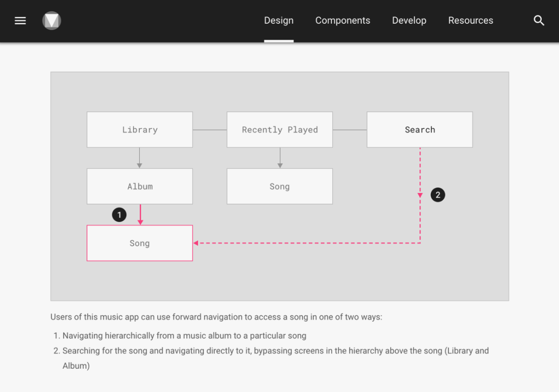Click the Search box in the diagram
This screenshot has width=559, height=392.
click(420, 130)
